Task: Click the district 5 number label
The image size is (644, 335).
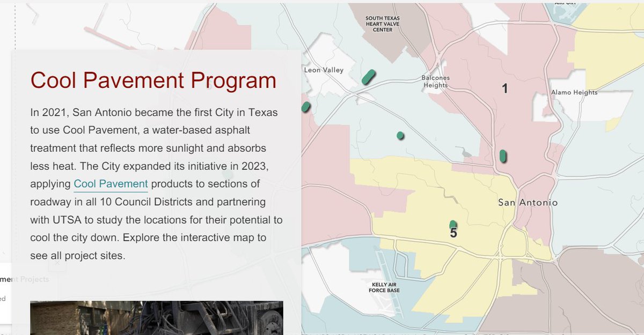Action: point(453,233)
